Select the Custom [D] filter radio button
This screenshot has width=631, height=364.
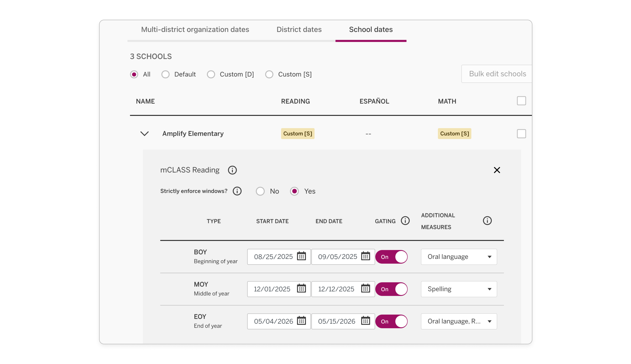coord(211,74)
